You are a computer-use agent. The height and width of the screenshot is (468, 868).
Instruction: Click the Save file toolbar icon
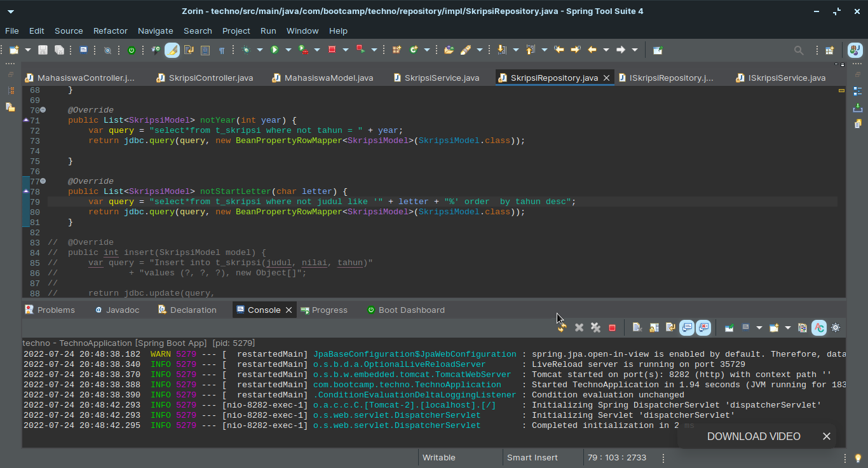coord(43,50)
